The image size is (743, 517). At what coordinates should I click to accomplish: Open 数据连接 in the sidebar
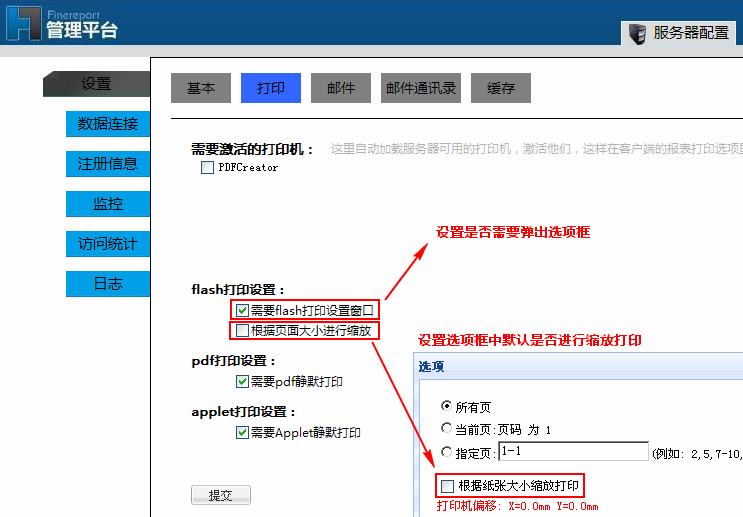108,124
